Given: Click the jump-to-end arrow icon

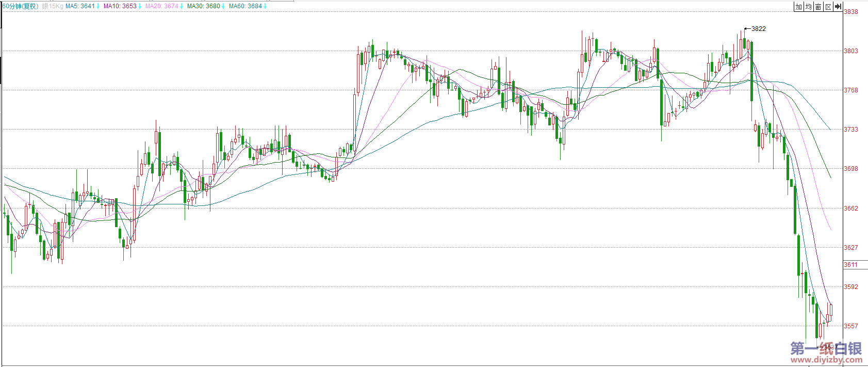Looking at the screenshot, I should coord(838,7).
